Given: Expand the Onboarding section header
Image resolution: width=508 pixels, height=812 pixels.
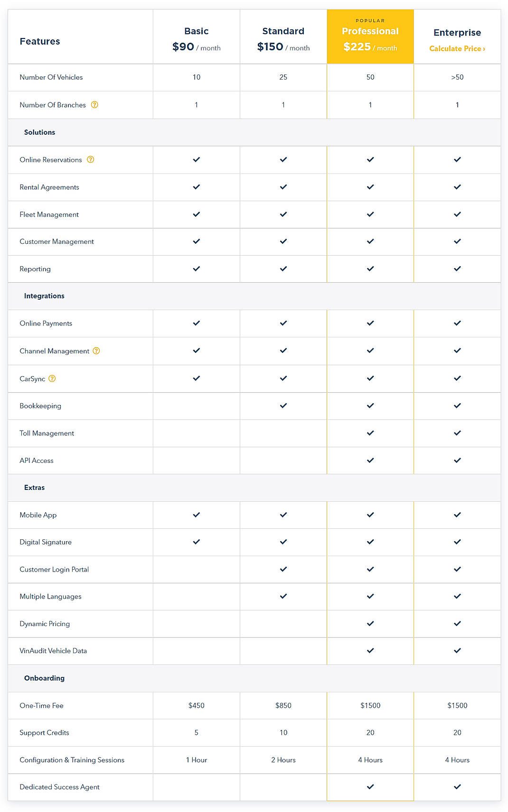Looking at the screenshot, I should click(x=44, y=678).
